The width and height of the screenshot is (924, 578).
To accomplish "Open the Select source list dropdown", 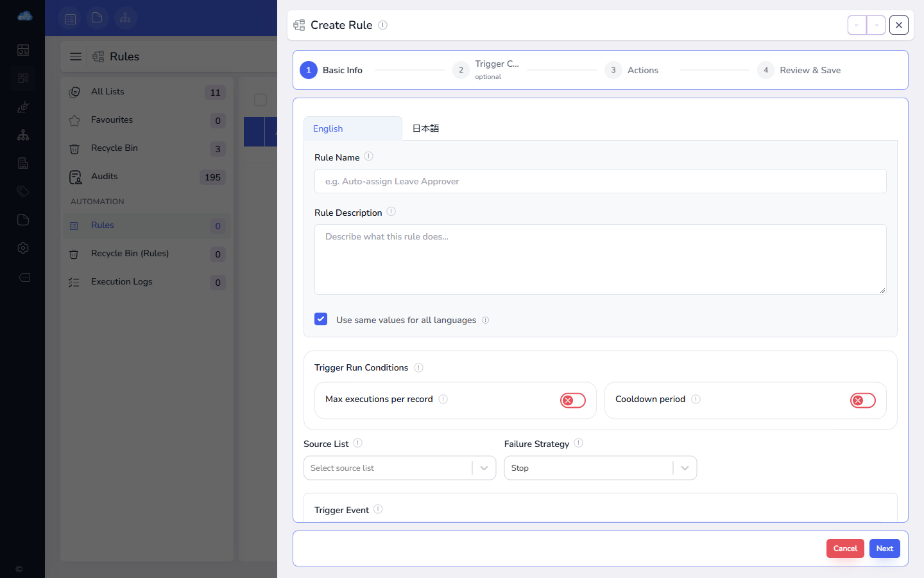I will (x=400, y=468).
